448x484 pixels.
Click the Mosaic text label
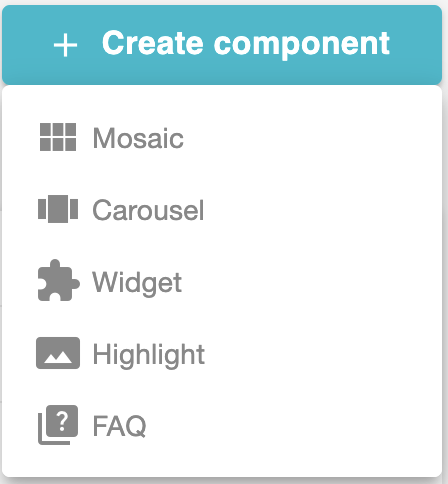point(138,138)
